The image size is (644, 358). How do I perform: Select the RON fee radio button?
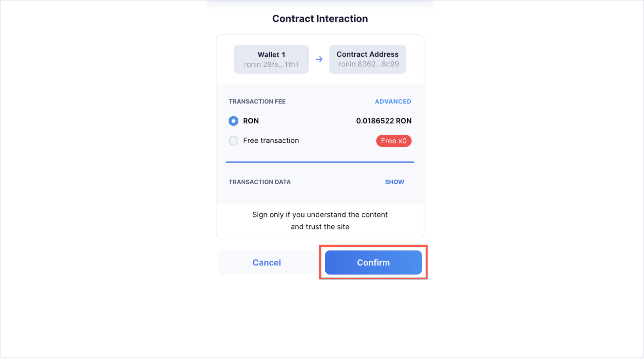click(233, 121)
